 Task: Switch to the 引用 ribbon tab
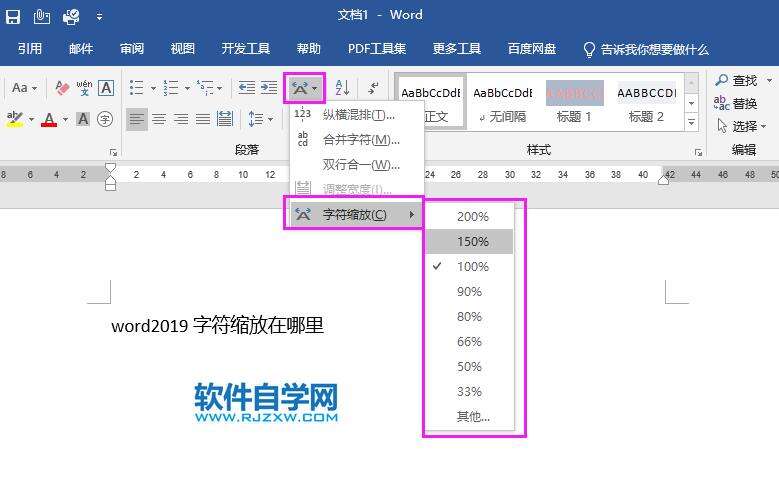(30, 49)
